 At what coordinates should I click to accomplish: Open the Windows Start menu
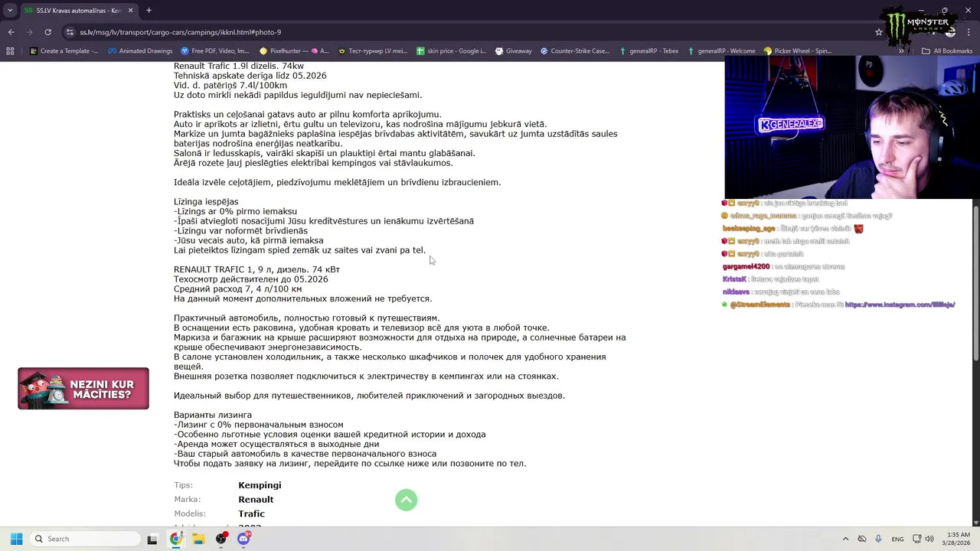click(16, 539)
